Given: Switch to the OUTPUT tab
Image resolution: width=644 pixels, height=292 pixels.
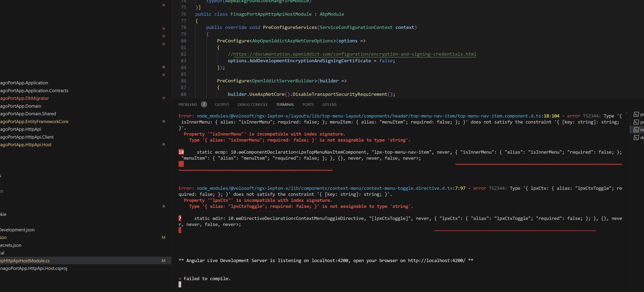Looking at the screenshot, I should (x=222, y=105).
